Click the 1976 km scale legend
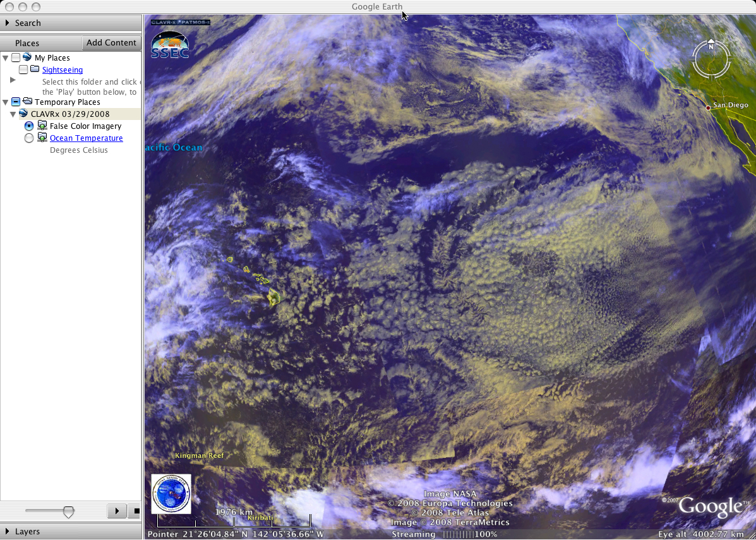 pyautogui.click(x=234, y=517)
